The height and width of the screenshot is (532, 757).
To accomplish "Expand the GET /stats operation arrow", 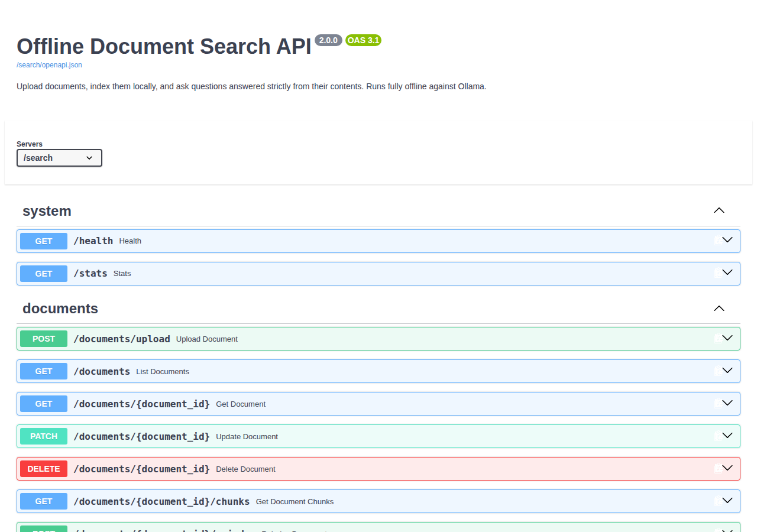I will 727,273.
